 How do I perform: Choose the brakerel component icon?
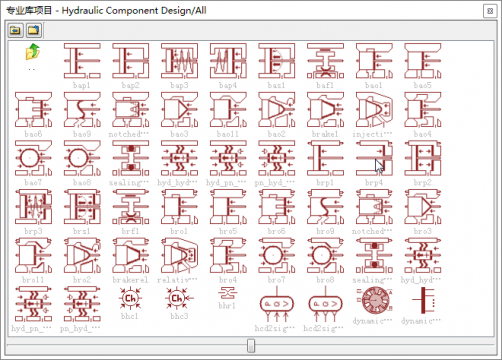[x=131, y=256]
